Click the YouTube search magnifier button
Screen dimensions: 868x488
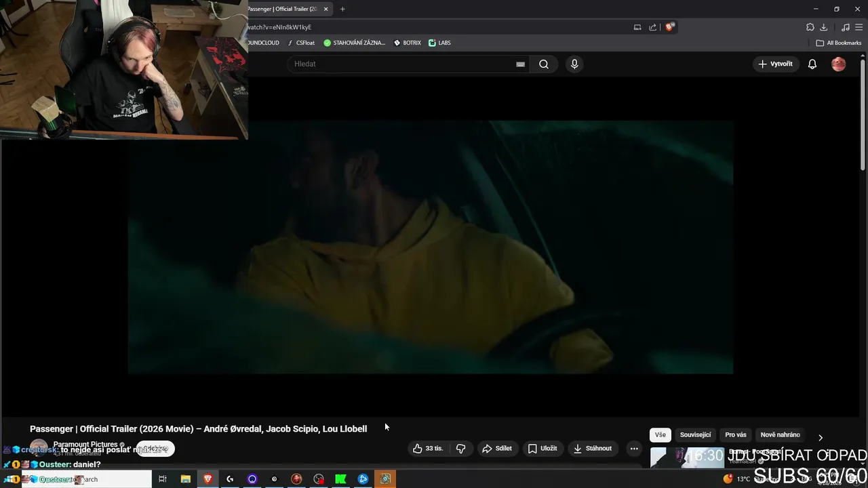(544, 64)
